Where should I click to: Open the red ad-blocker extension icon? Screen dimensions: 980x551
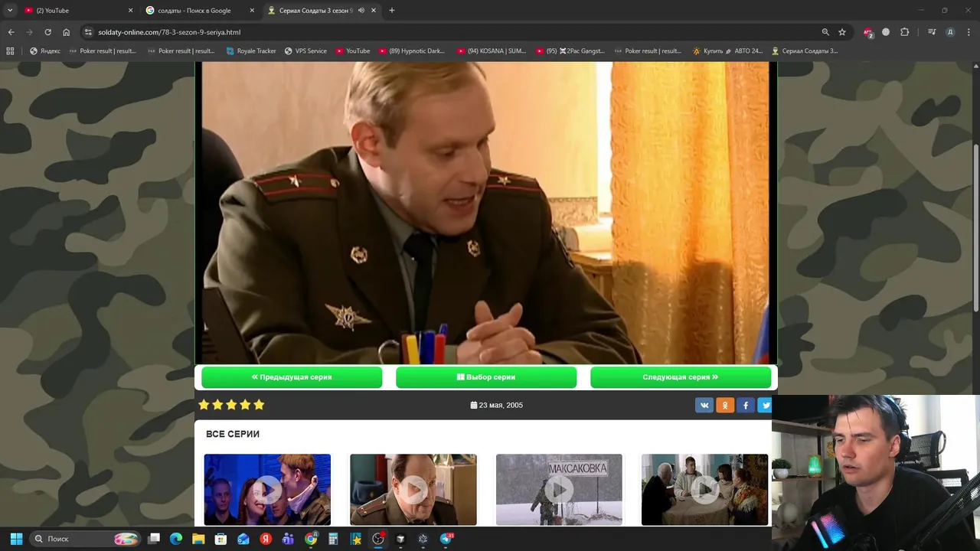(867, 32)
